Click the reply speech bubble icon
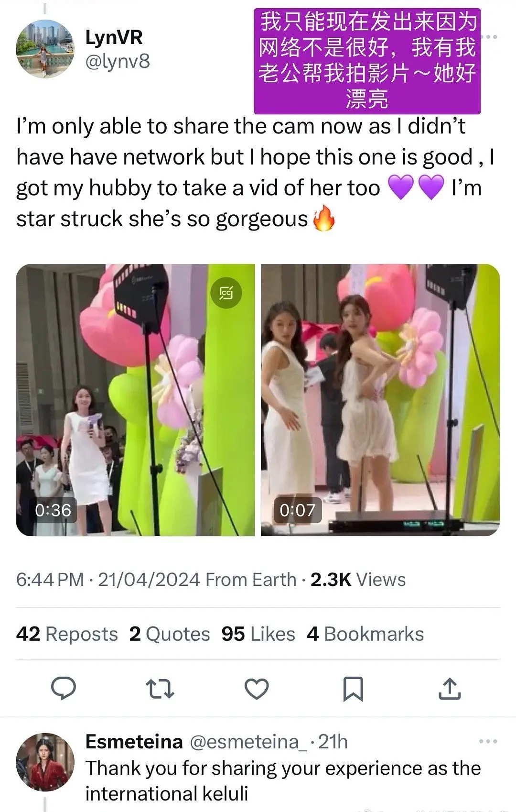516x812 pixels. pos(64,689)
